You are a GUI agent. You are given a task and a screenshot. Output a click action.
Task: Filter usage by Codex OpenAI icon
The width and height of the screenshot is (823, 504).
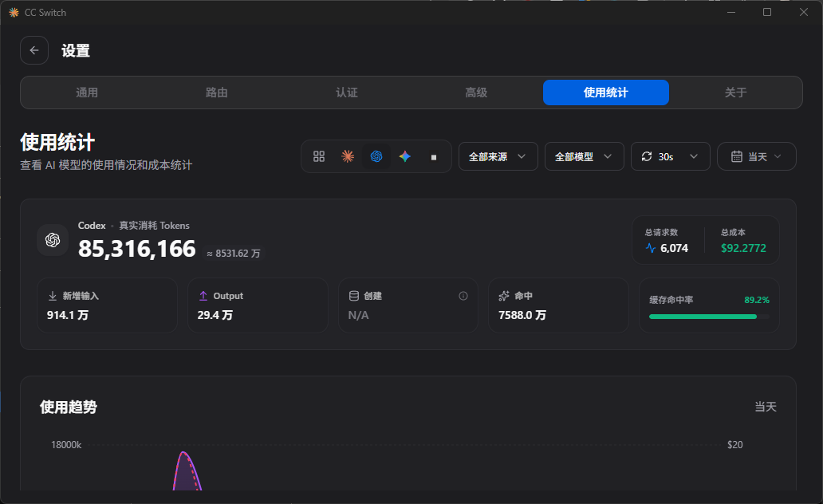coord(376,156)
